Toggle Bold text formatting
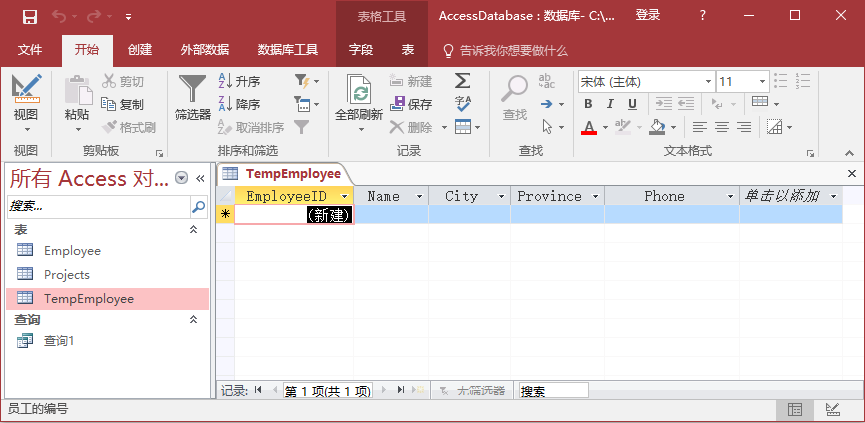 [588, 104]
